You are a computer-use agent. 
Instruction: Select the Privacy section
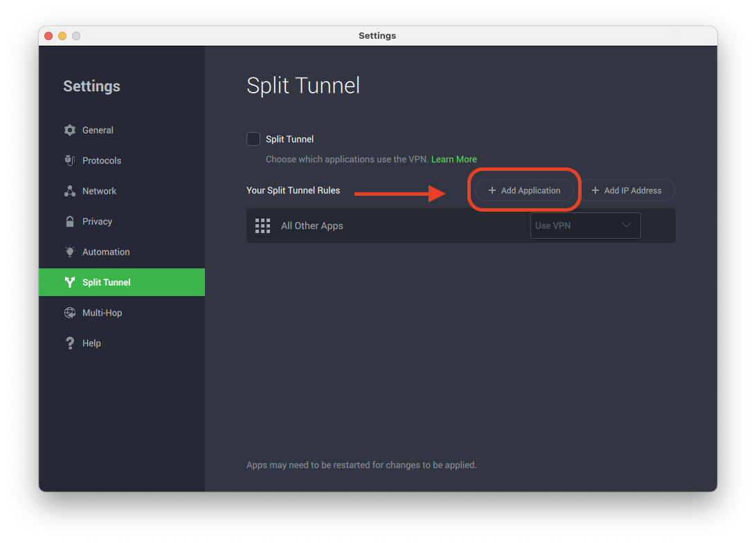[x=122, y=221]
